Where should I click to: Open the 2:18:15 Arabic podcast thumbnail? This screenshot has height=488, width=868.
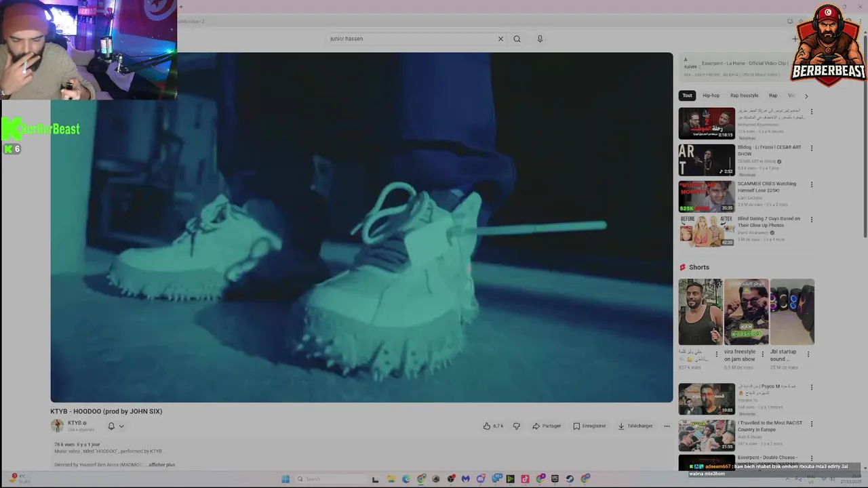(x=707, y=123)
